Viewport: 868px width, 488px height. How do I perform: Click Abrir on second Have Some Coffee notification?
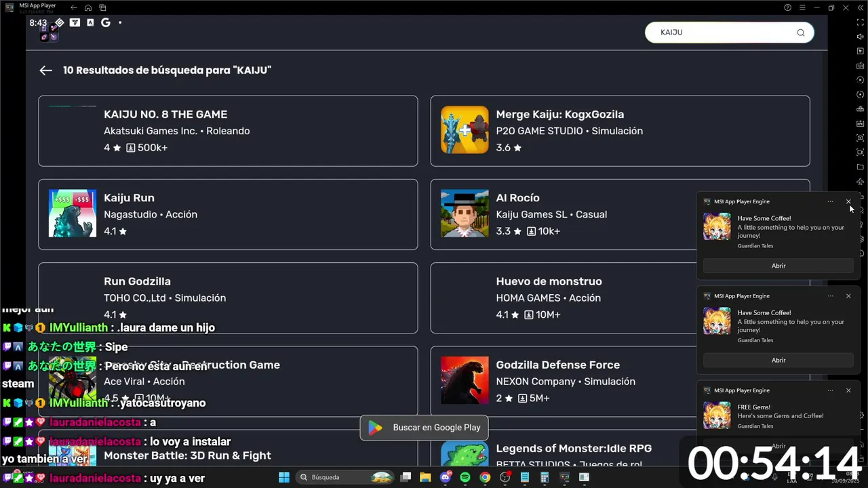click(778, 361)
